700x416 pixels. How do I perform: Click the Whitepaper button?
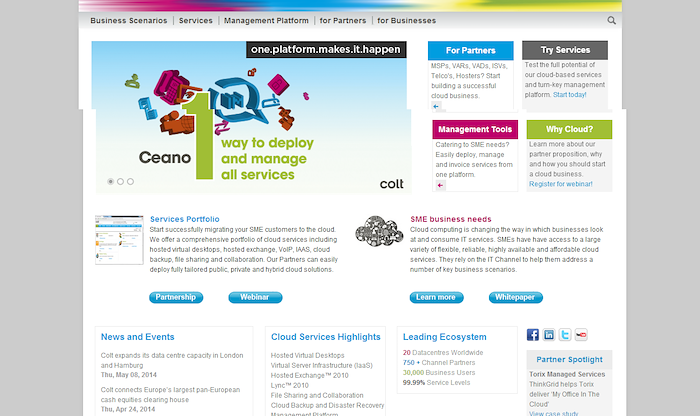pyautogui.click(x=515, y=297)
